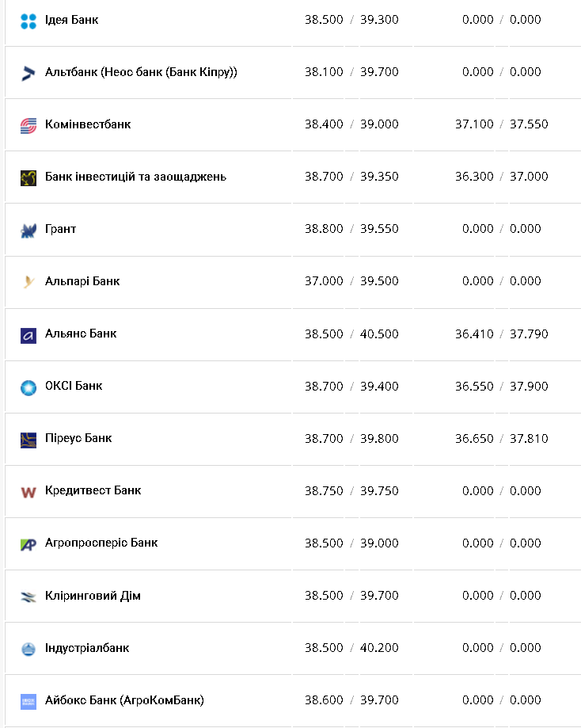This screenshot has width=581, height=728.
Task: Click the Грант bank logo icon
Action: click(x=28, y=231)
